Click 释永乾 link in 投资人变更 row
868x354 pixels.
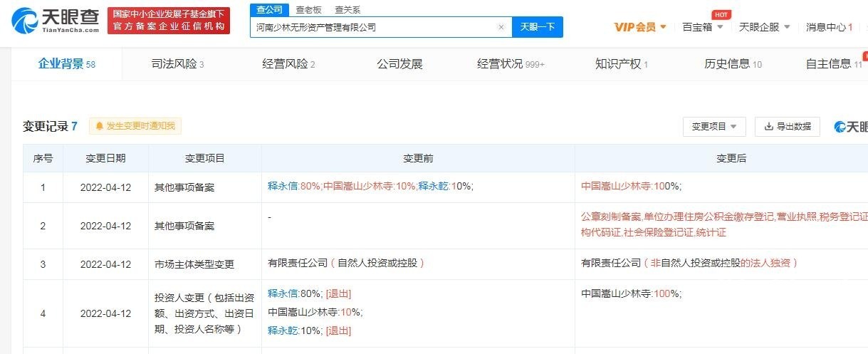(x=281, y=330)
